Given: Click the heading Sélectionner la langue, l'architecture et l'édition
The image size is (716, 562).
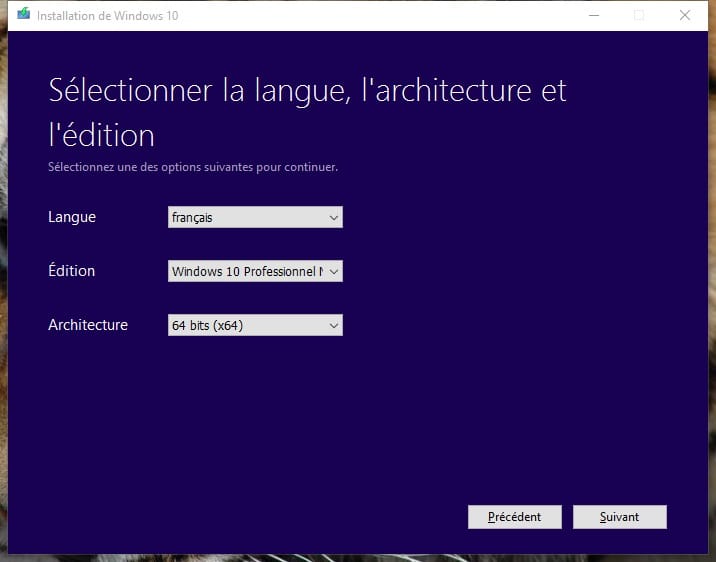Looking at the screenshot, I should click(307, 112).
